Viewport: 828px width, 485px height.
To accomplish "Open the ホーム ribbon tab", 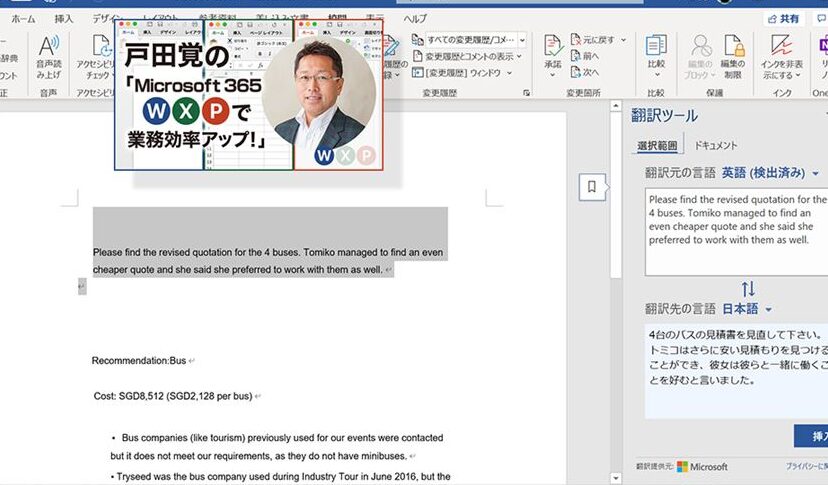I will (23, 19).
